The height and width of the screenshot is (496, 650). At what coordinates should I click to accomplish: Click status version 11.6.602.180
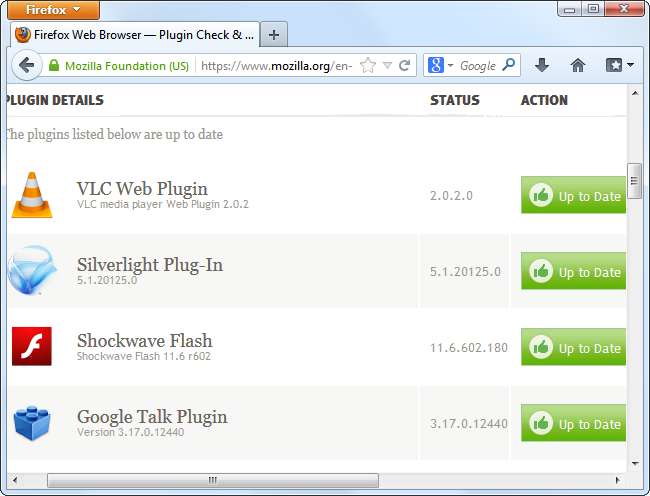pyautogui.click(x=469, y=348)
